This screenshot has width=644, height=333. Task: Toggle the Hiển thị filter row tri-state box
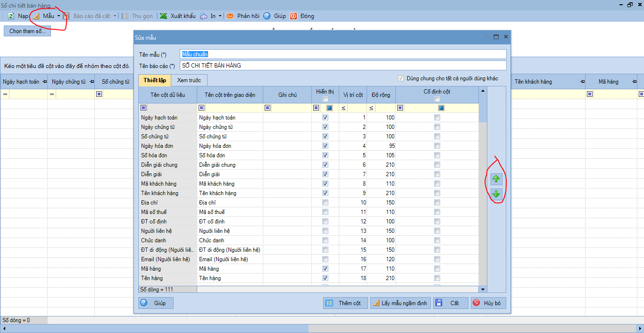coord(329,108)
